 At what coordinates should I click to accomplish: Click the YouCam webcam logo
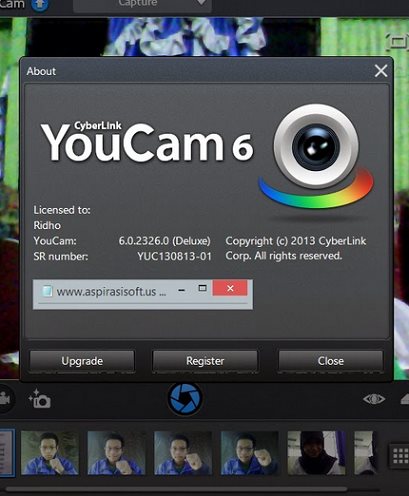(316, 157)
